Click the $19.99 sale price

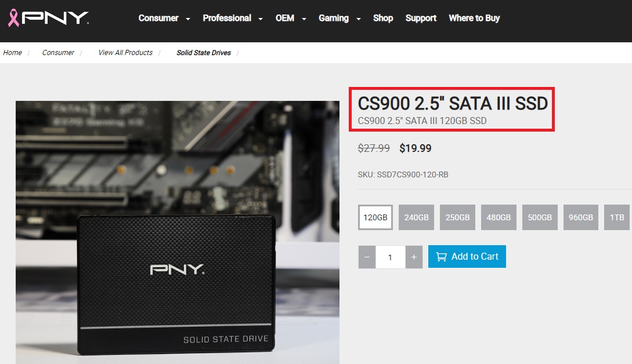pyautogui.click(x=415, y=148)
